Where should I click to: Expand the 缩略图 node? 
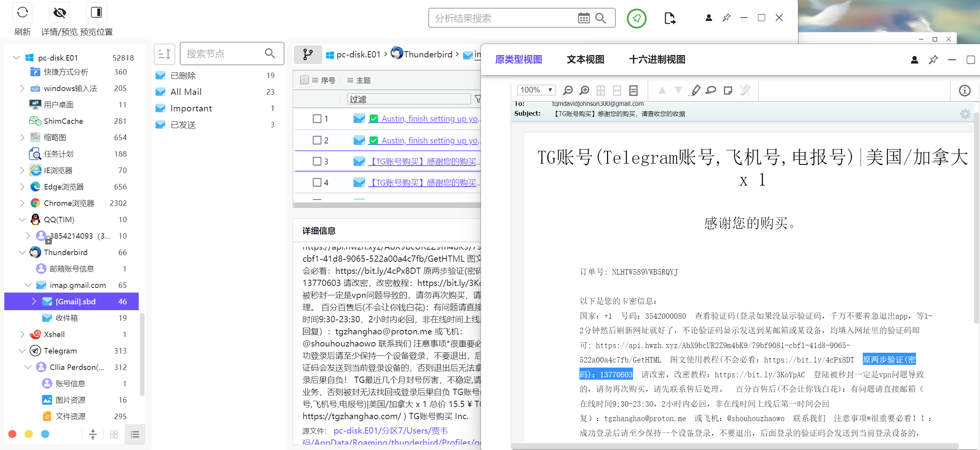click(22, 137)
